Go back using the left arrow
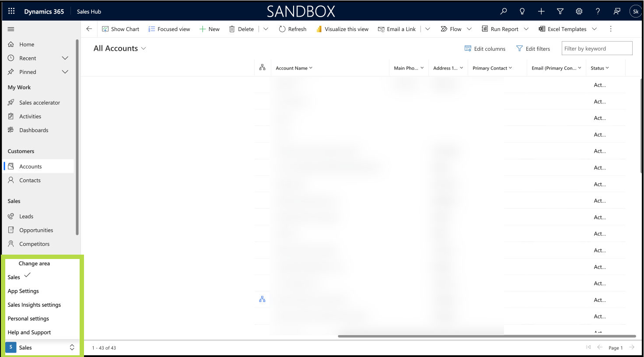 click(89, 29)
